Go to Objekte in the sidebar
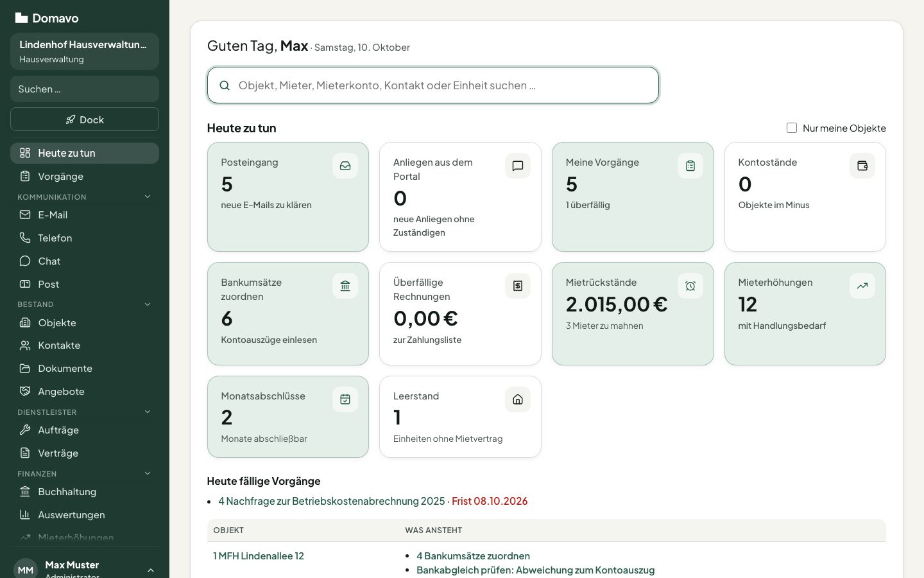924x578 pixels. pos(85,322)
